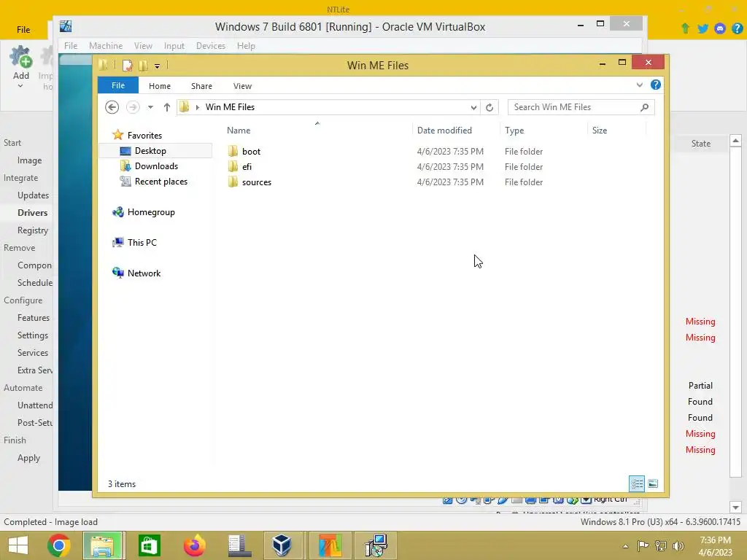Open VirtualBox Devices menu
747x560 pixels.
click(x=211, y=46)
